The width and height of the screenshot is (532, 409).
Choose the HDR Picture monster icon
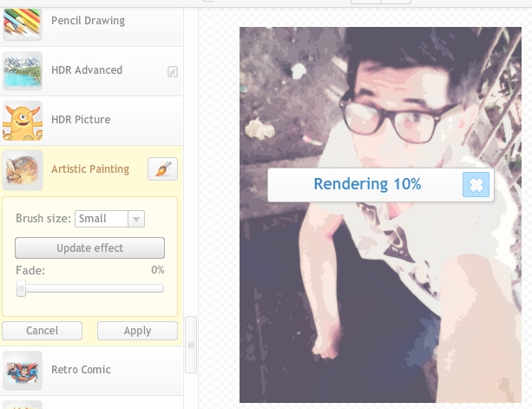(23, 120)
